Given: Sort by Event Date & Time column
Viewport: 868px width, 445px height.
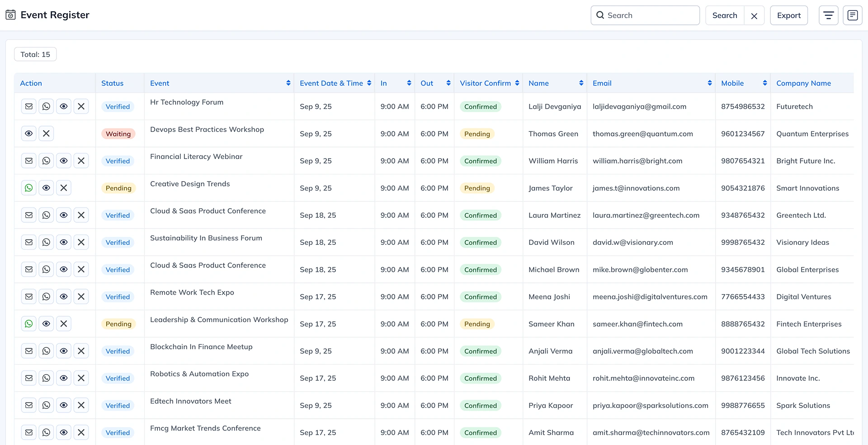Looking at the screenshot, I should [369, 83].
